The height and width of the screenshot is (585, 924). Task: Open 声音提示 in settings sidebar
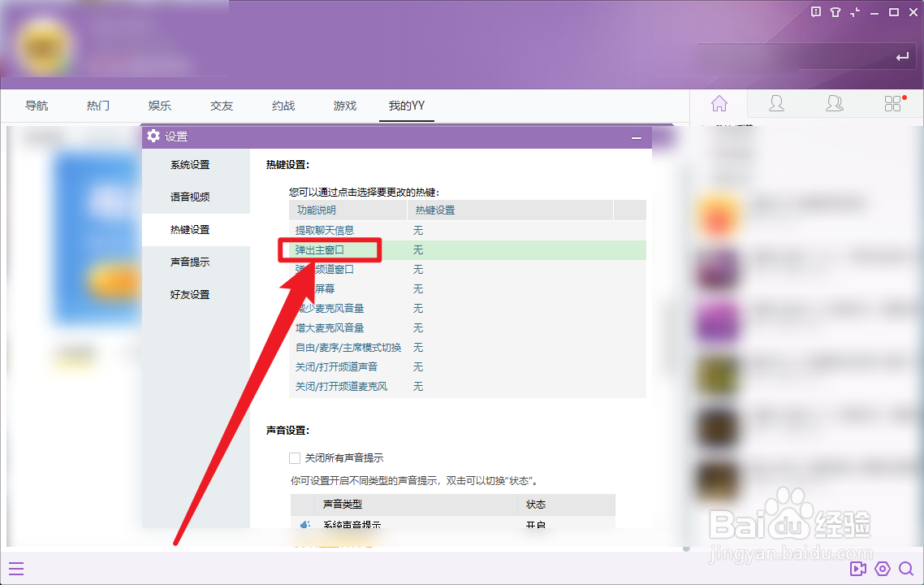[190, 262]
